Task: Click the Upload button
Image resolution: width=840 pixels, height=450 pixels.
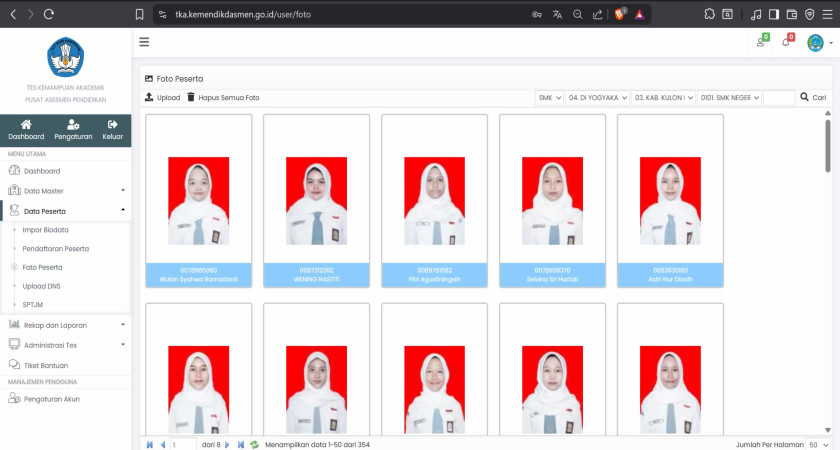Action: (x=162, y=98)
